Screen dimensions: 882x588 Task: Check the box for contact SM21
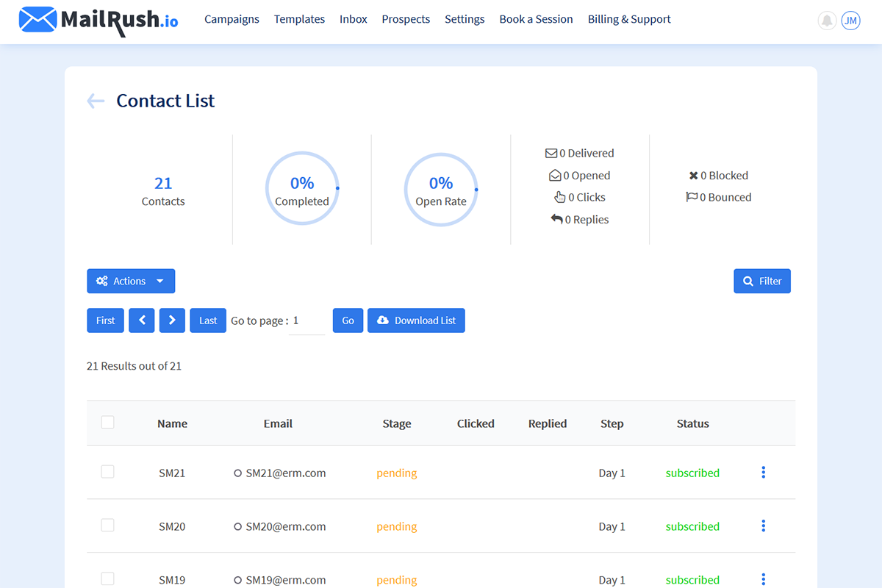[x=107, y=472]
